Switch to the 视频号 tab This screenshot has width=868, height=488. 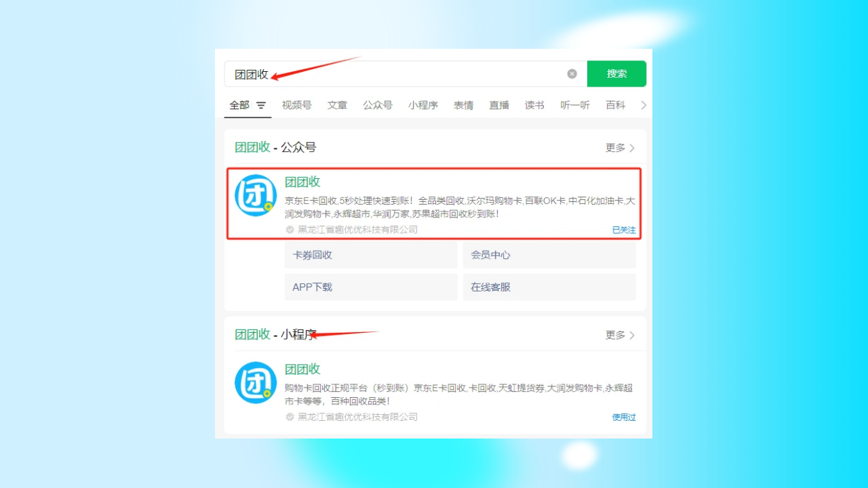click(x=297, y=105)
